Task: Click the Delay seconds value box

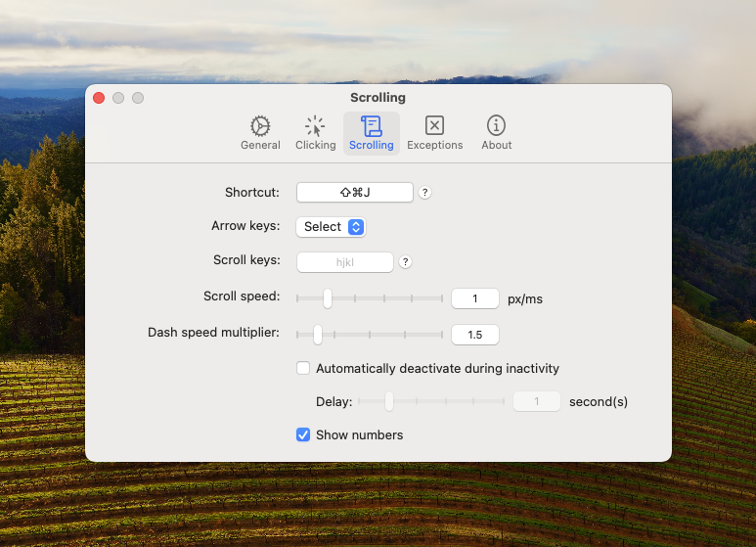Action: click(x=537, y=401)
